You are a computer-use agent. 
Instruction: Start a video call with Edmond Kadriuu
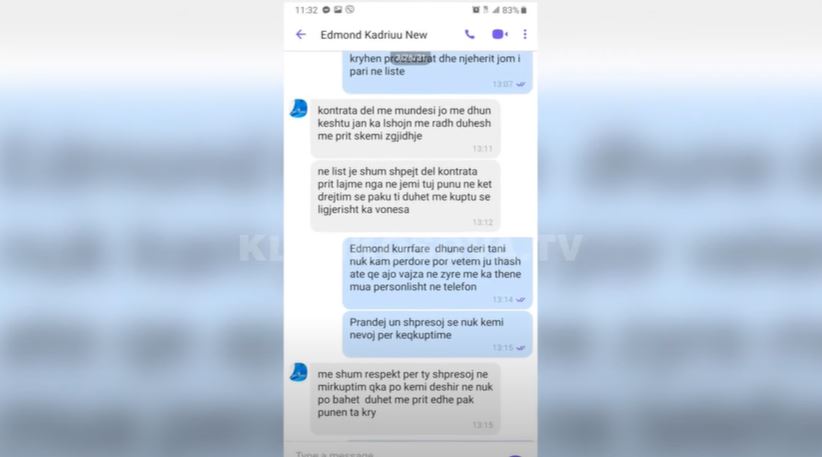click(499, 35)
